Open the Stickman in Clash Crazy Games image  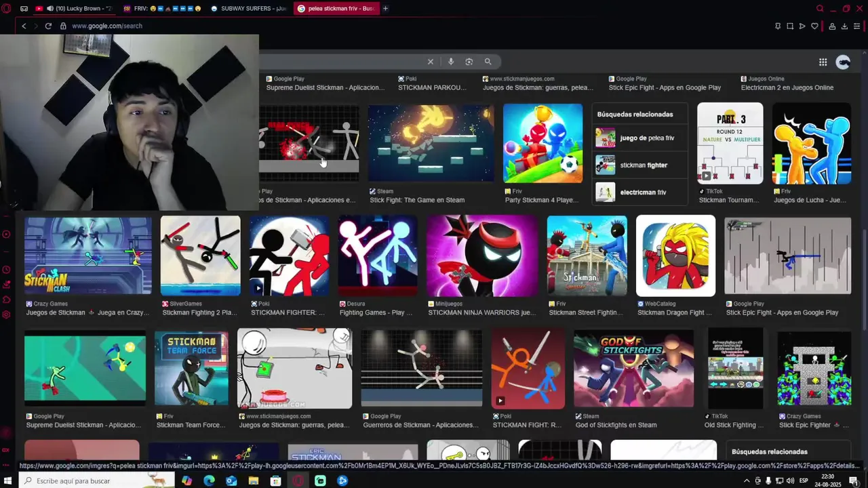click(88, 256)
